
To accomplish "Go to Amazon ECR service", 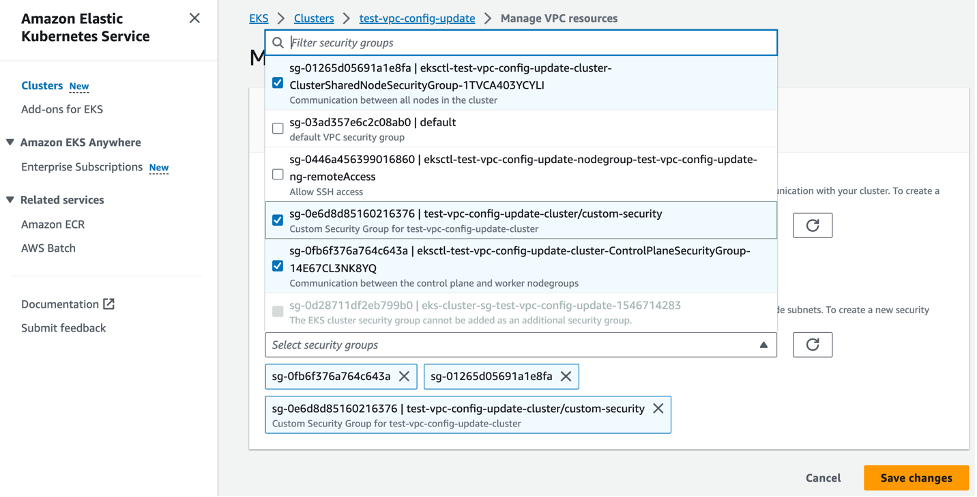I will (x=53, y=224).
